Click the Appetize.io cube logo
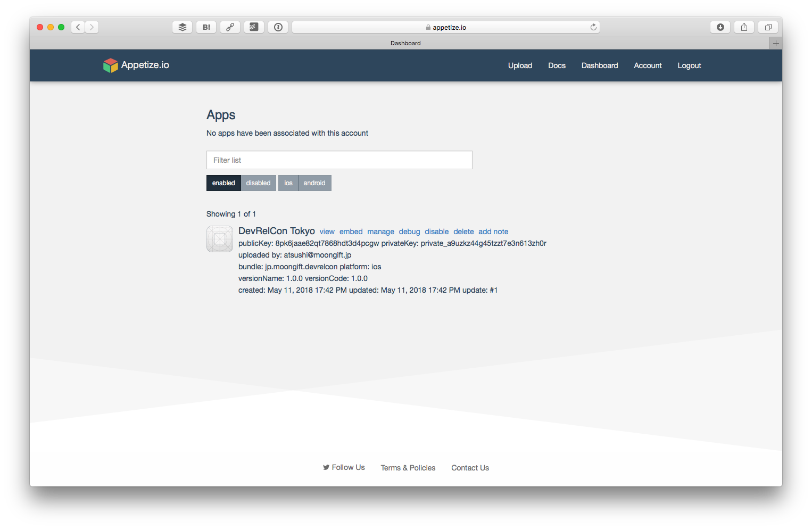812x529 pixels. point(110,65)
